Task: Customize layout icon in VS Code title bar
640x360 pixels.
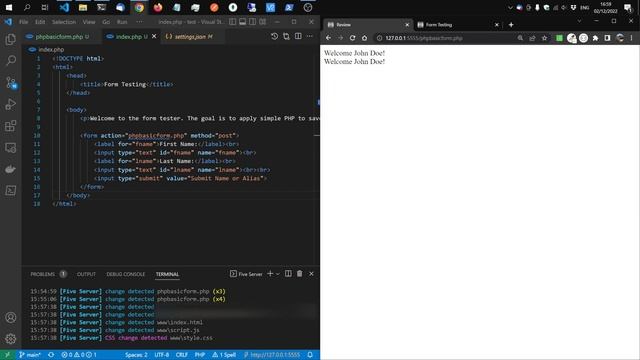Action: click(x=263, y=22)
